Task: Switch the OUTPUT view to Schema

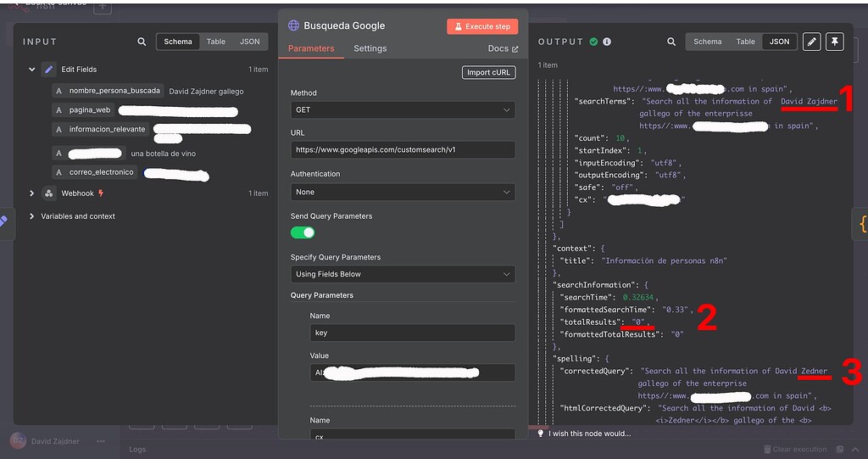Action: (708, 42)
